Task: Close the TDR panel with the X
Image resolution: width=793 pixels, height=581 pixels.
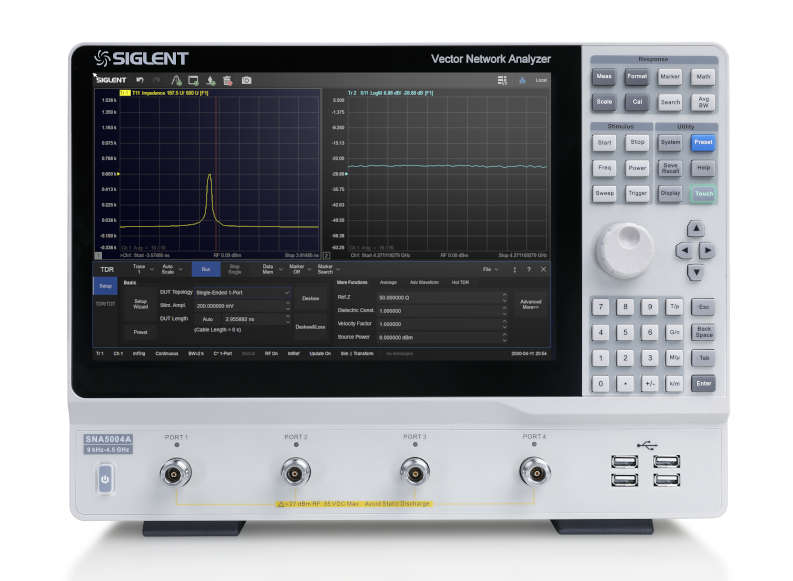Action: pyautogui.click(x=543, y=270)
